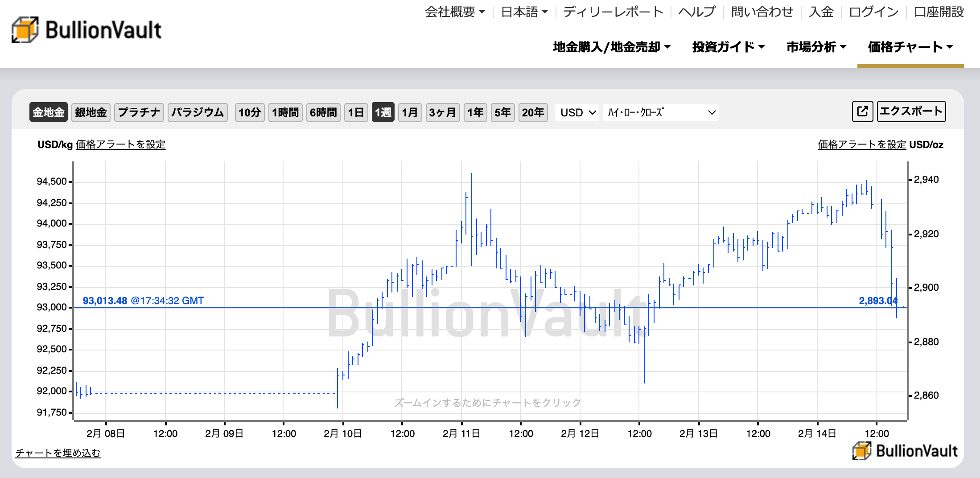Expand the 投資ガイド menu
980x478 pixels.
729,47
